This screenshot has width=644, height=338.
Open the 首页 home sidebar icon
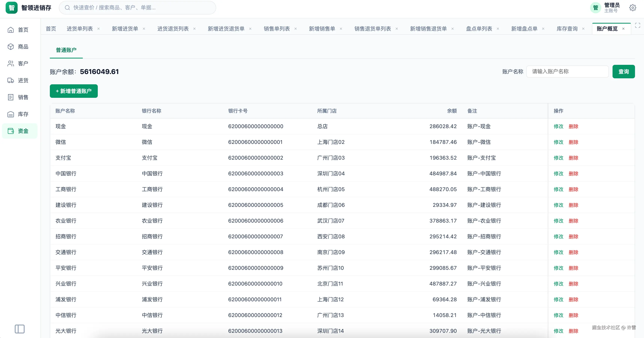coord(10,30)
